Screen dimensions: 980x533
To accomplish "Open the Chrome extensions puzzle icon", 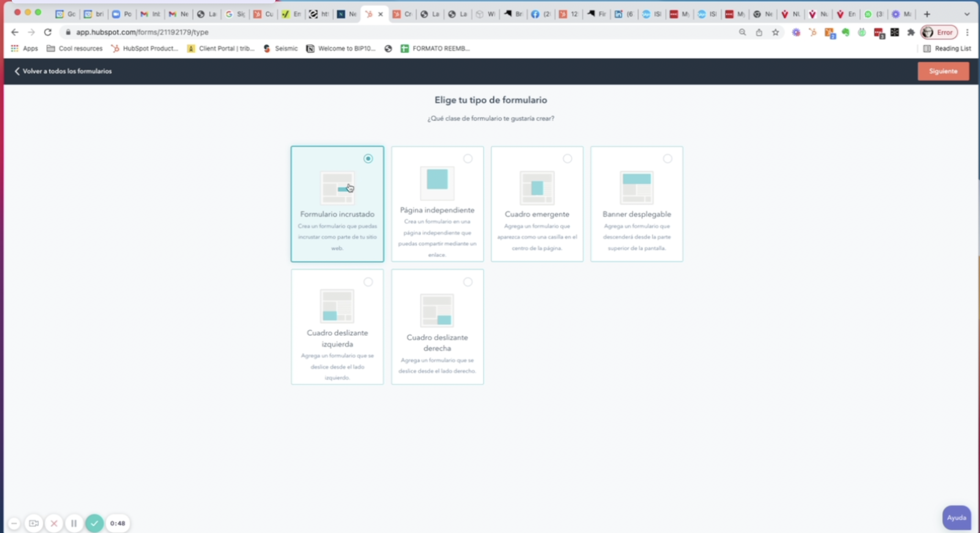I will (x=910, y=32).
